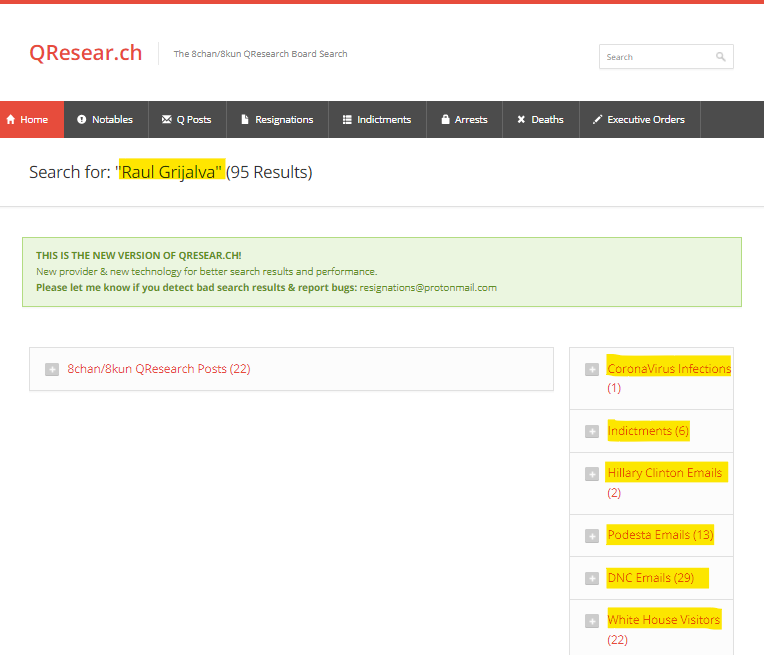Expand the 8chan/8kun QResearch Posts section
The image size is (764, 655).
pos(52,369)
